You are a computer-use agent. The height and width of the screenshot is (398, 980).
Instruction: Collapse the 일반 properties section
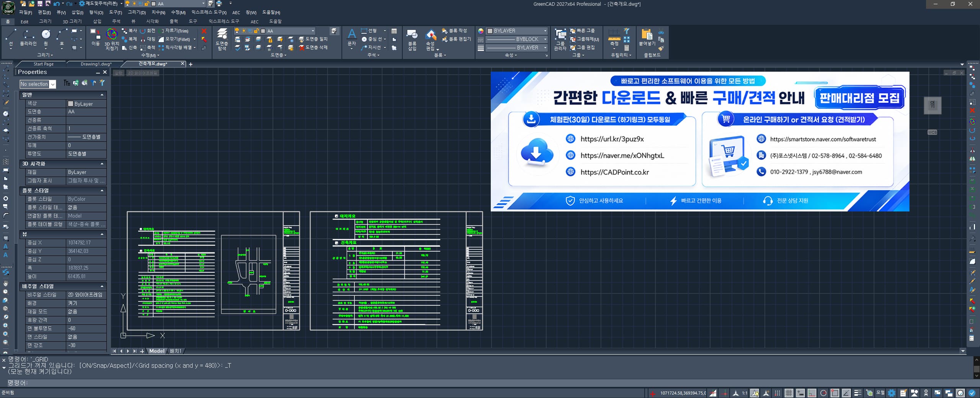102,95
